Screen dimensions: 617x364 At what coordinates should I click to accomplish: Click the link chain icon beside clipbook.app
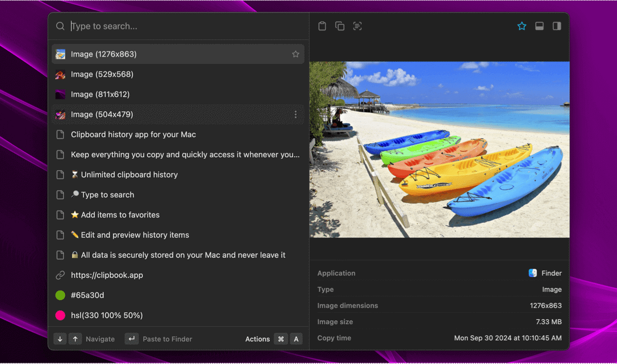[x=60, y=275]
